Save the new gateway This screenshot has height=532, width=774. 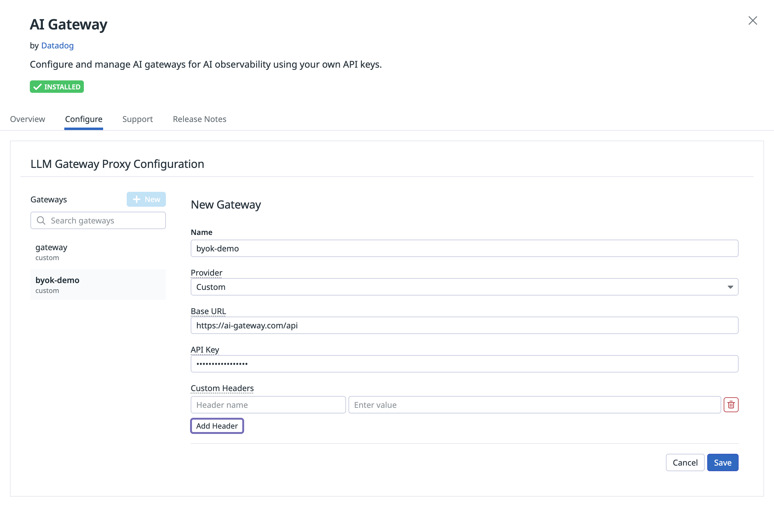click(x=722, y=462)
